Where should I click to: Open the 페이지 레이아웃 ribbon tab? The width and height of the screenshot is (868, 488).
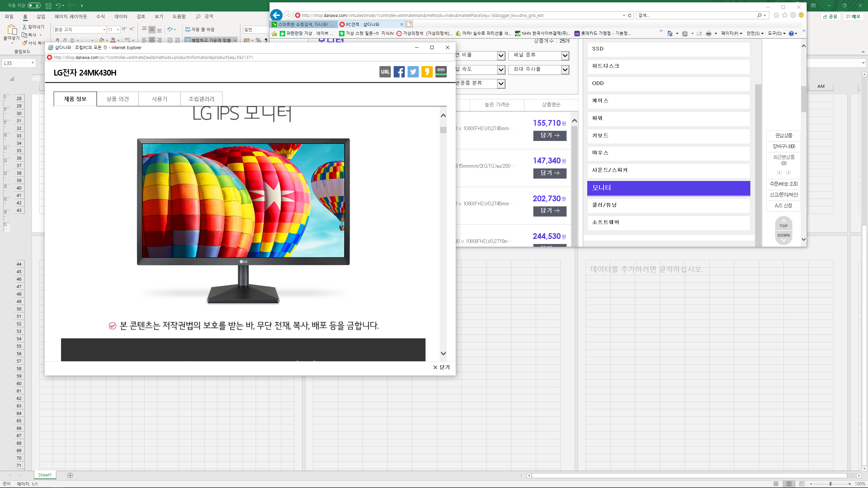(x=71, y=16)
